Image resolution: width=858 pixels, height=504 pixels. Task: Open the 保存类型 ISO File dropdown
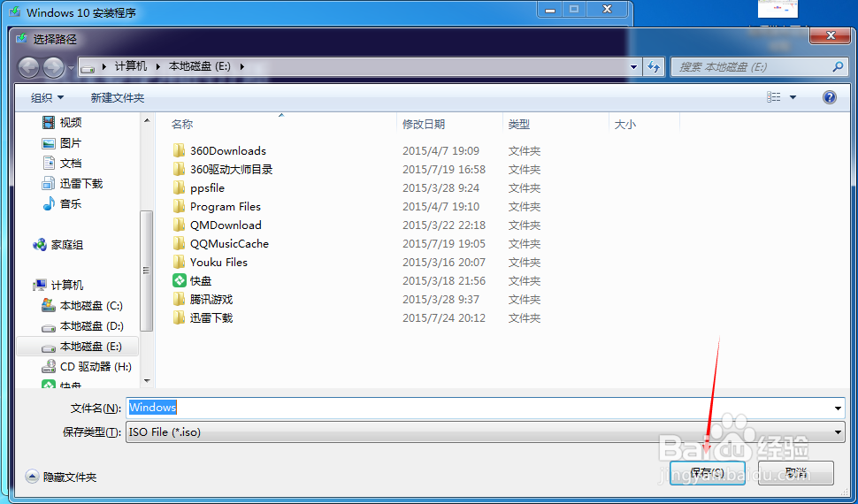486,432
